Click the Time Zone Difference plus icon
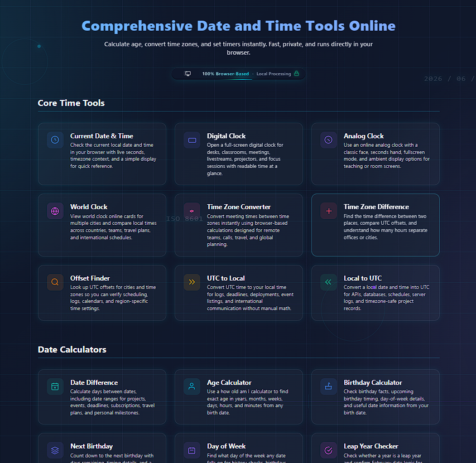Image resolution: width=476 pixels, height=463 pixels. [x=329, y=211]
